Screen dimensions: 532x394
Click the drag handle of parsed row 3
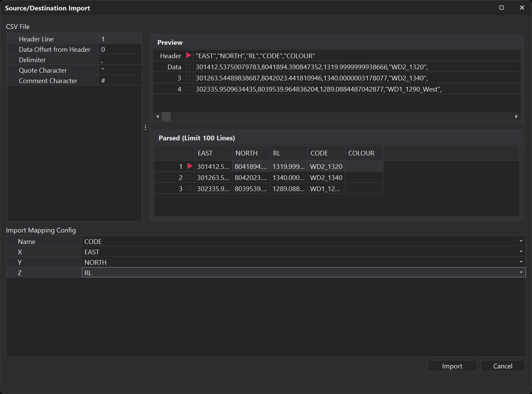point(189,188)
